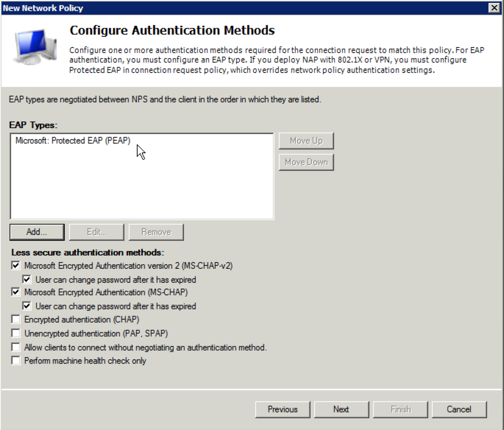Close the New Network Policy dialog
The width and height of the screenshot is (504, 430).
click(494, 8)
